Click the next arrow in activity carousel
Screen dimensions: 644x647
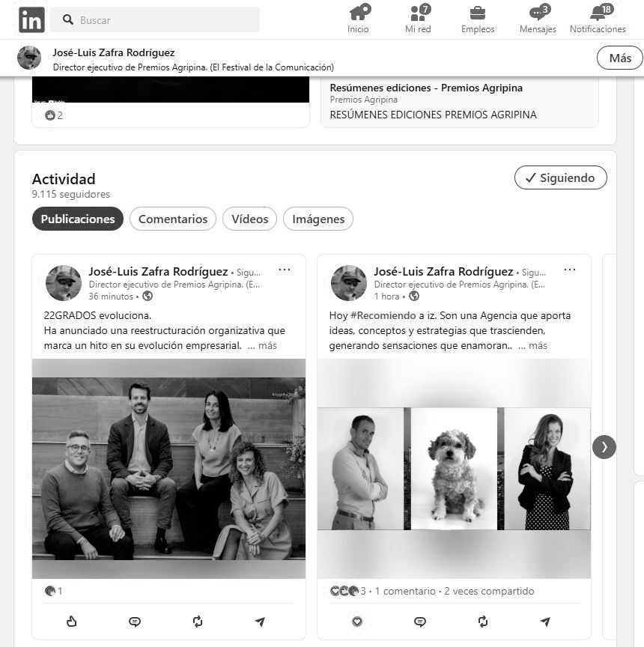click(604, 447)
